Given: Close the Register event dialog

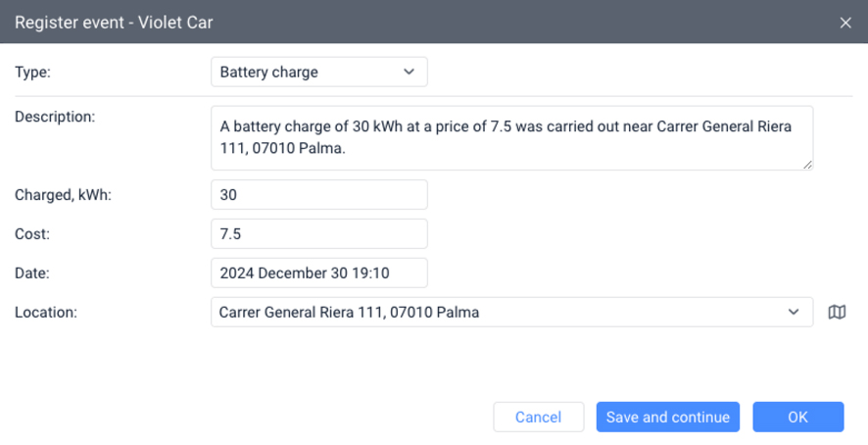Looking at the screenshot, I should point(845,22).
